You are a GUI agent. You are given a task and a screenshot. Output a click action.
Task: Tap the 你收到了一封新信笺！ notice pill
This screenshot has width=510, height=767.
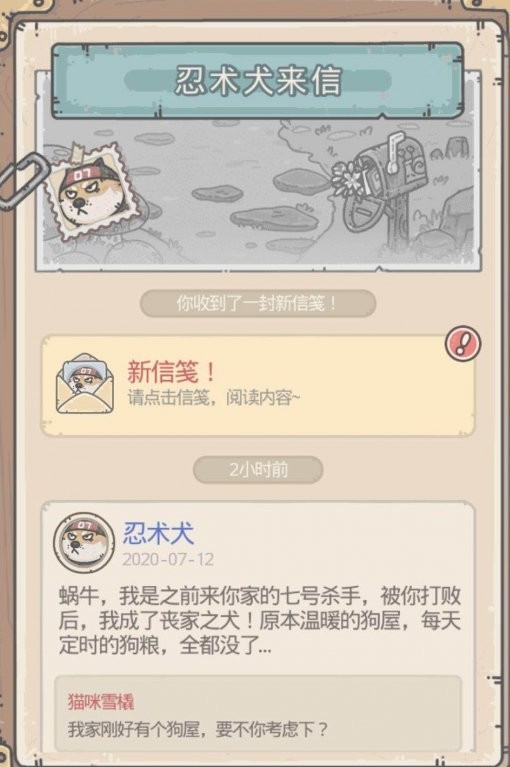coord(258,303)
